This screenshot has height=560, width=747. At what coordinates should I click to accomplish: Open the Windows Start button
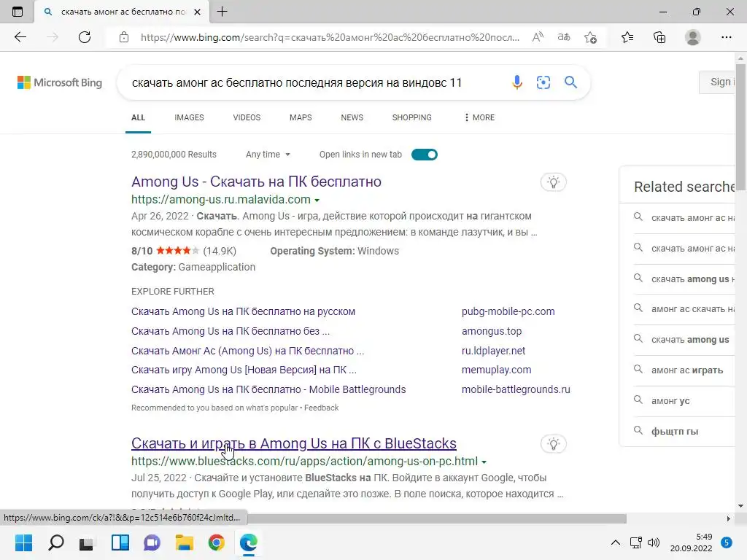click(23, 542)
